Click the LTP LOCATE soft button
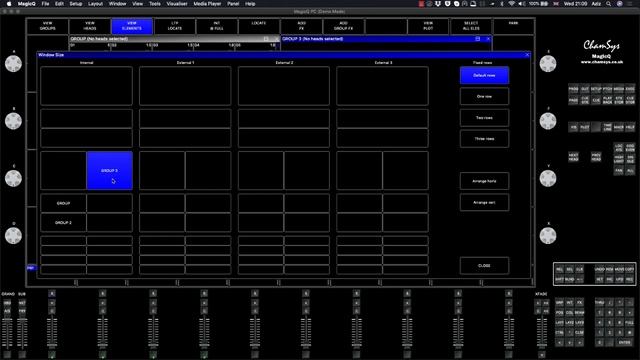Viewport: 640px width, 360px height. coord(175,26)
